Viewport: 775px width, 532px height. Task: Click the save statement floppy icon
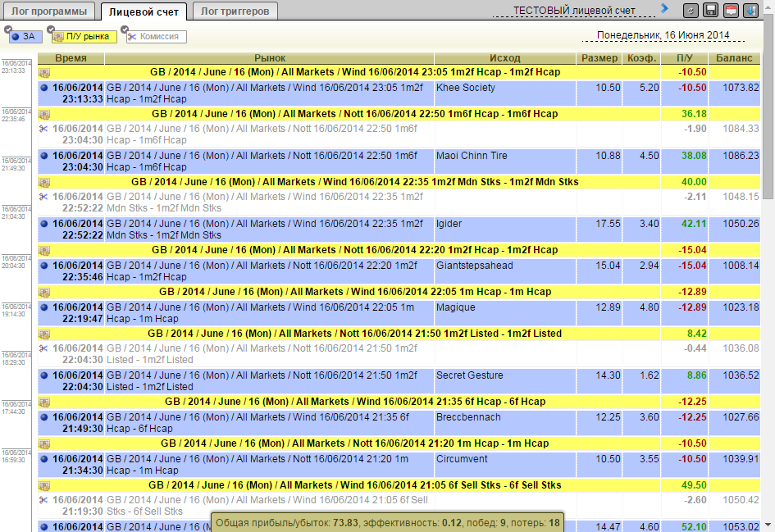point(711,10)
